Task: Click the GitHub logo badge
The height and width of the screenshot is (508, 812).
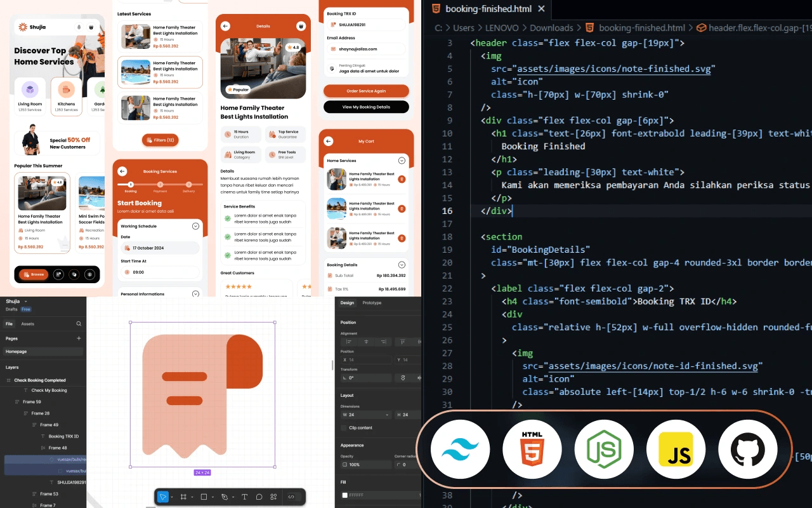Action: 748,450
